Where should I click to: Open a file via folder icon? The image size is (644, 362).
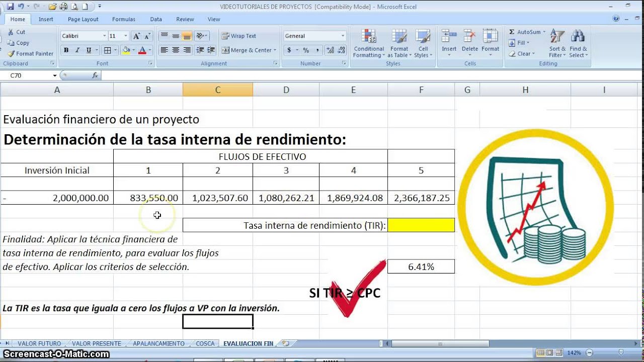(x=53, y=7)
